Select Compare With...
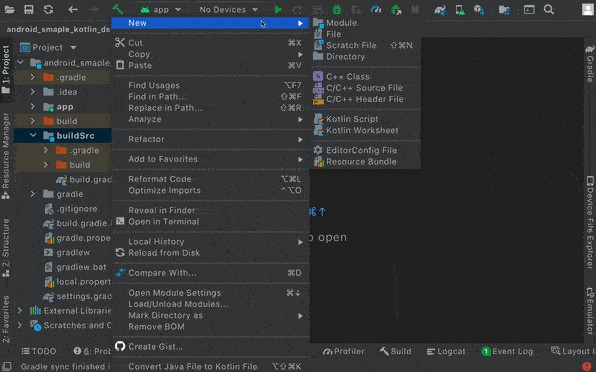 pos(210,273)
